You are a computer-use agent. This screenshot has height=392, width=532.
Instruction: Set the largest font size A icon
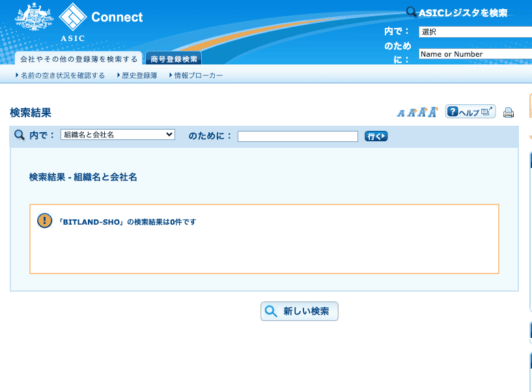pos(433,111)
